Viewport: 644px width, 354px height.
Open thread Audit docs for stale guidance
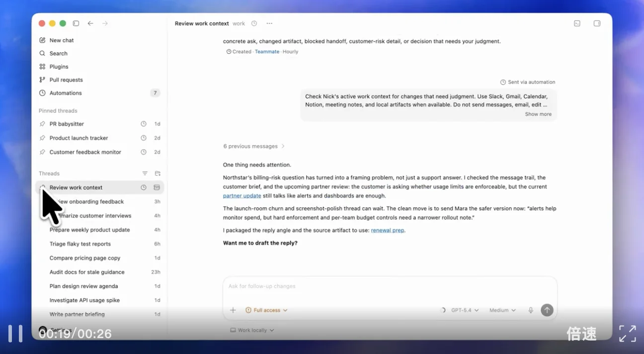pyautogui.click(x=87, y=272)
